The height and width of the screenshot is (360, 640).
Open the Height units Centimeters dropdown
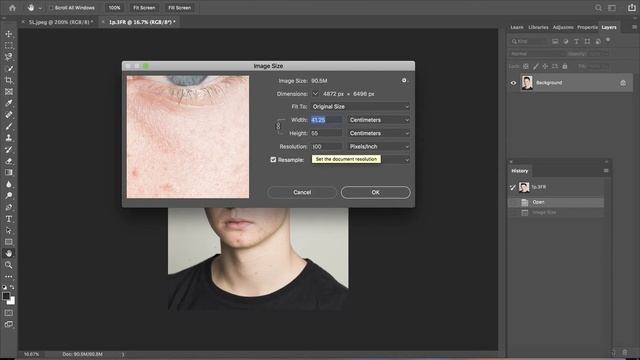[x=378, y=133]
